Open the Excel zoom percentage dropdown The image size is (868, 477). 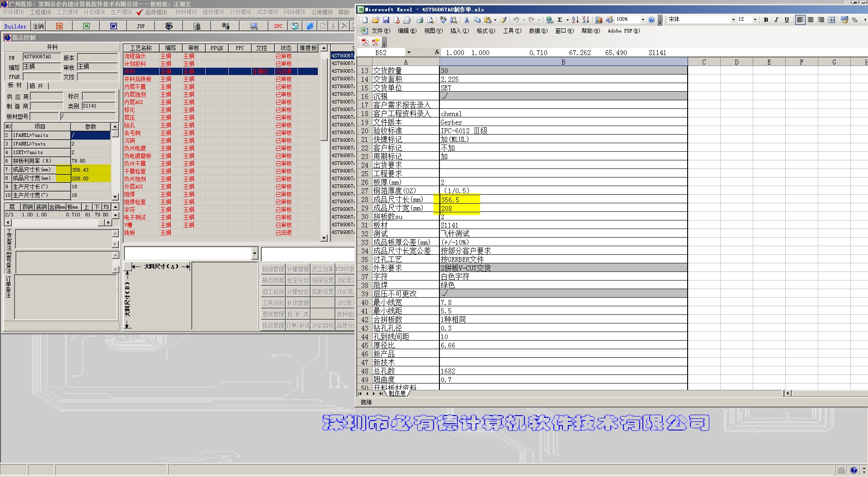point(642,20)
